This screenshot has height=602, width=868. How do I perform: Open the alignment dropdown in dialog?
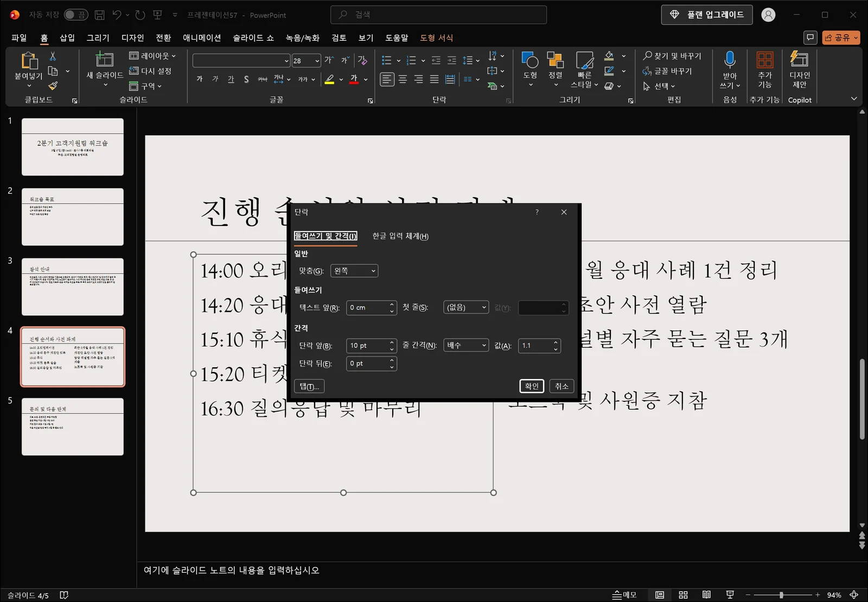(x=354, y=271)
